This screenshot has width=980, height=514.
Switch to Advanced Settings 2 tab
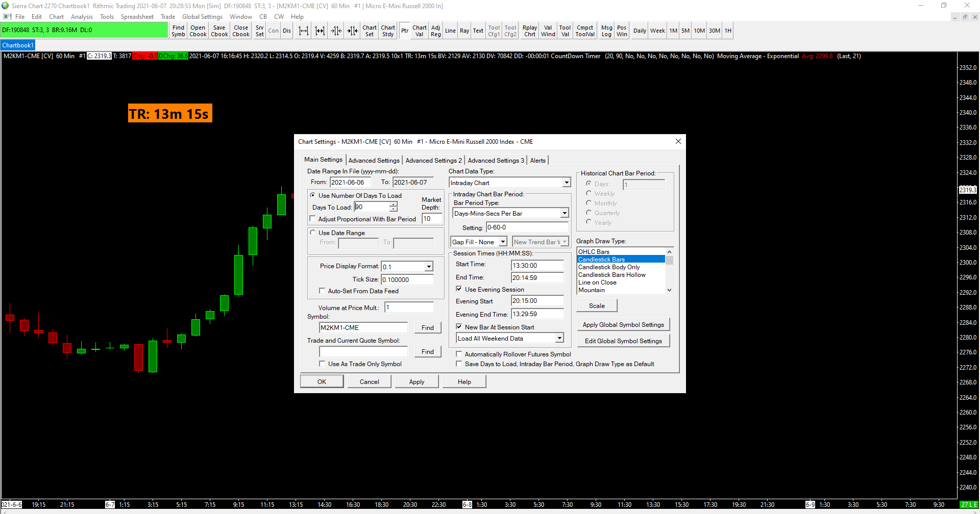[433, 160]
